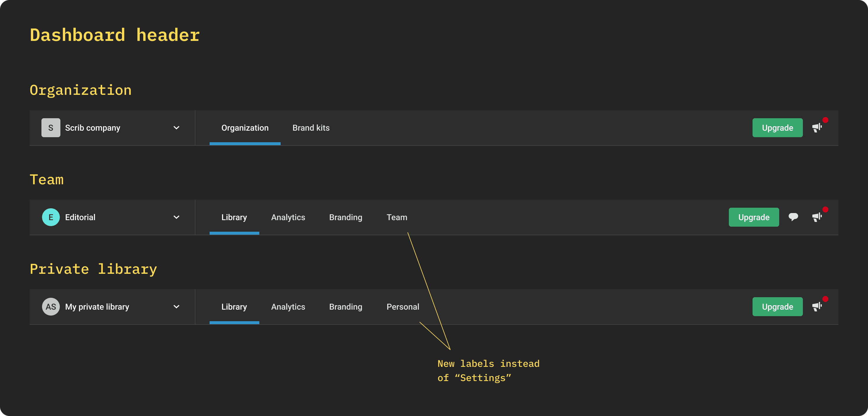Select the Library tab in Team header

click(234, 217)
